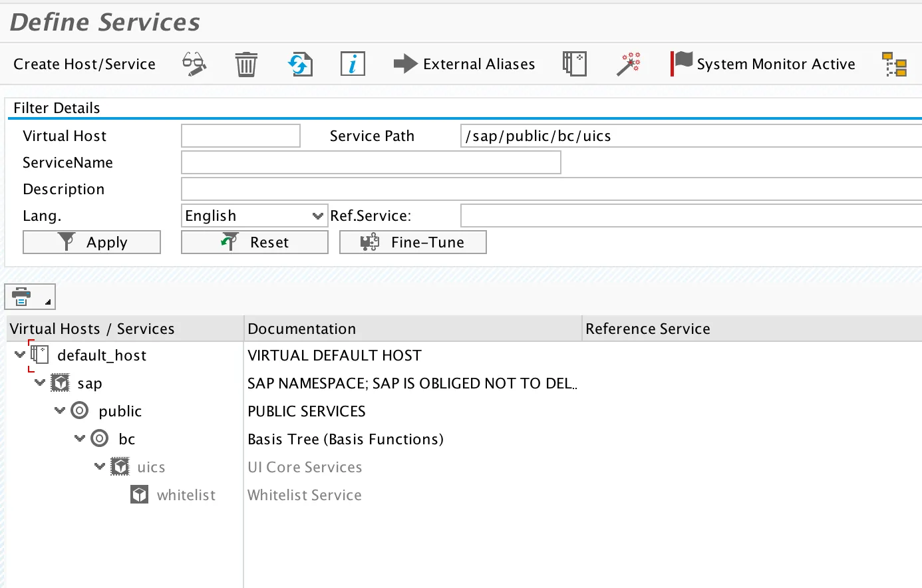The width and height of the screenshot is (922, 588).
Task: Click the magic wand toolbar icon
Action: point(628,65)
